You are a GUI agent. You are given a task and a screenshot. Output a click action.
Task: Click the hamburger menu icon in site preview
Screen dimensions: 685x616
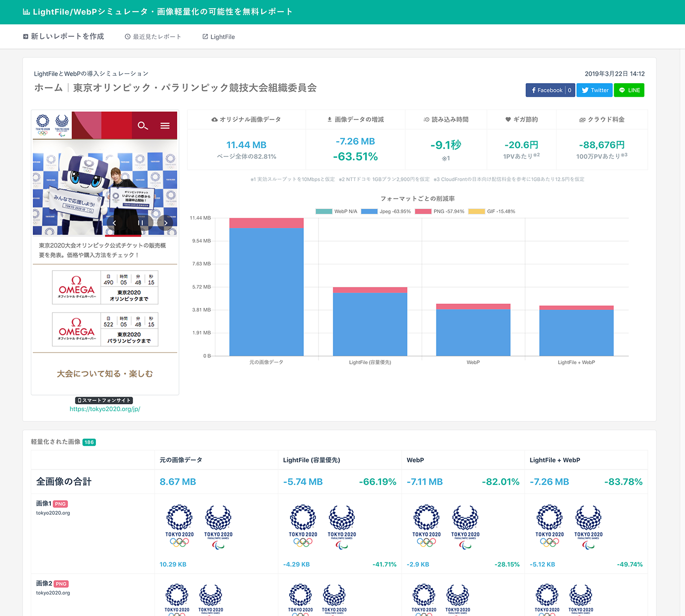tap(165, 126)
